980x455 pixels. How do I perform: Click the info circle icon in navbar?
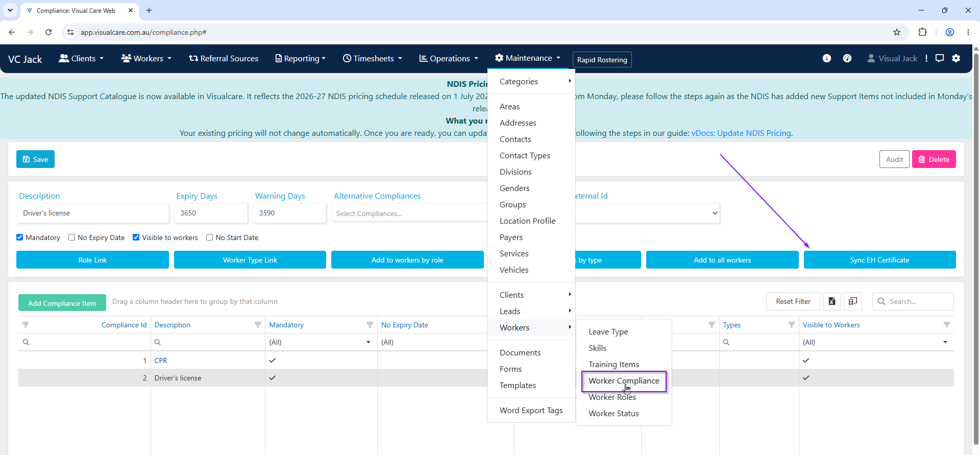click(826, 58)
